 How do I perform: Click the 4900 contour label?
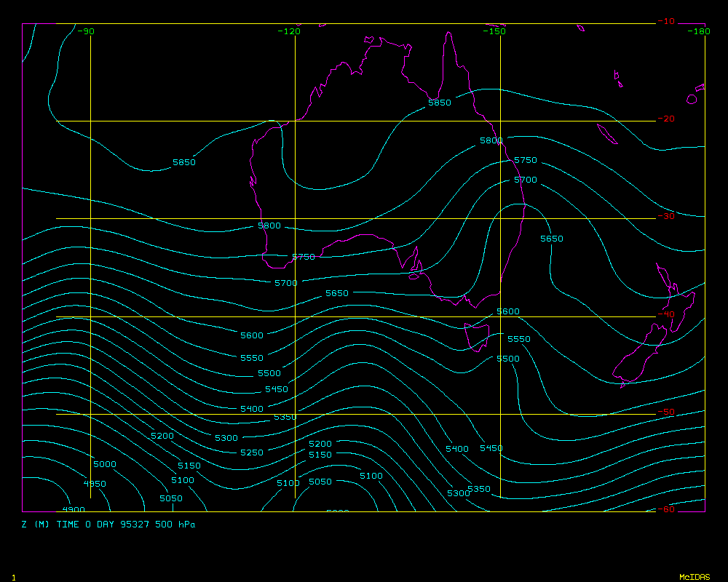(74, 509)
